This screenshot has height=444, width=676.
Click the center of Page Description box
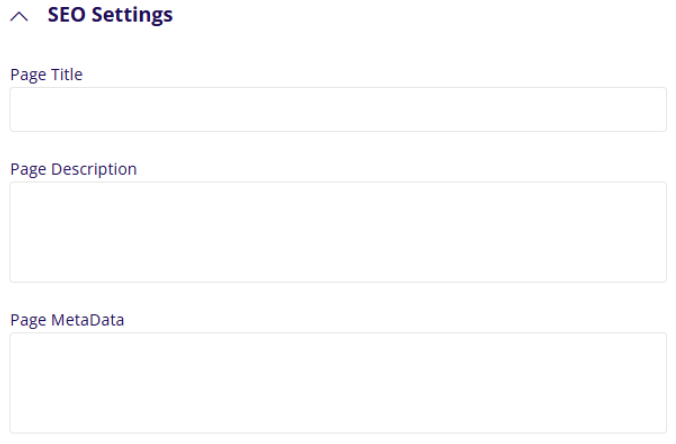coord(338,232)
